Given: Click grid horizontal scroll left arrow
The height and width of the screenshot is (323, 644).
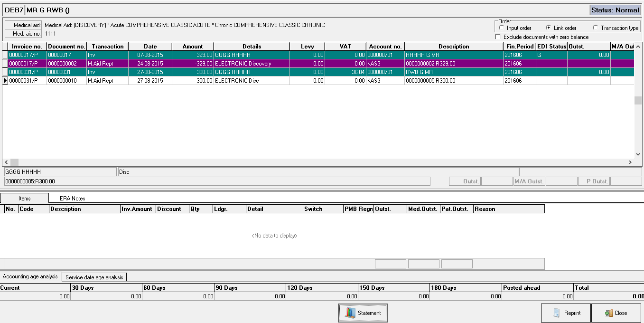Looking at the screenshot, I should (6, 162).
